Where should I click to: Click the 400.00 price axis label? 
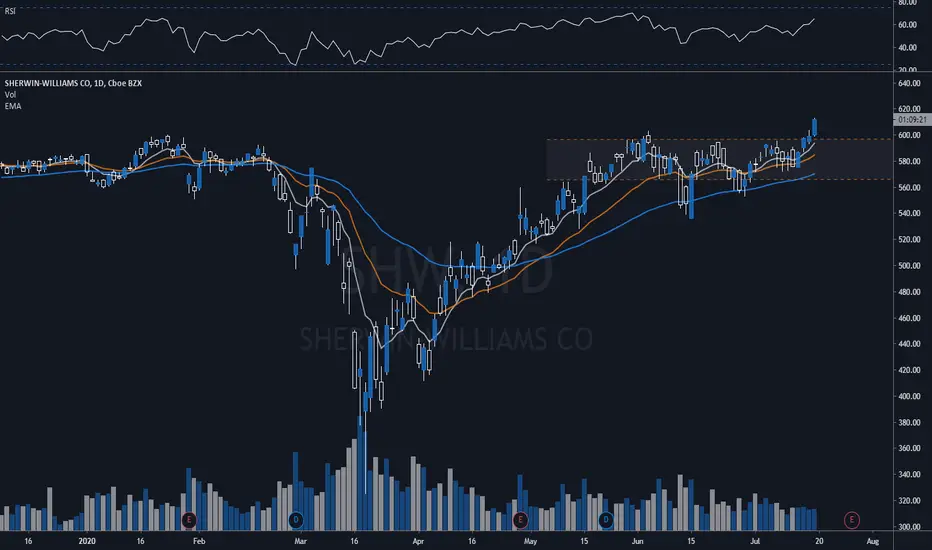pos(909,396)
